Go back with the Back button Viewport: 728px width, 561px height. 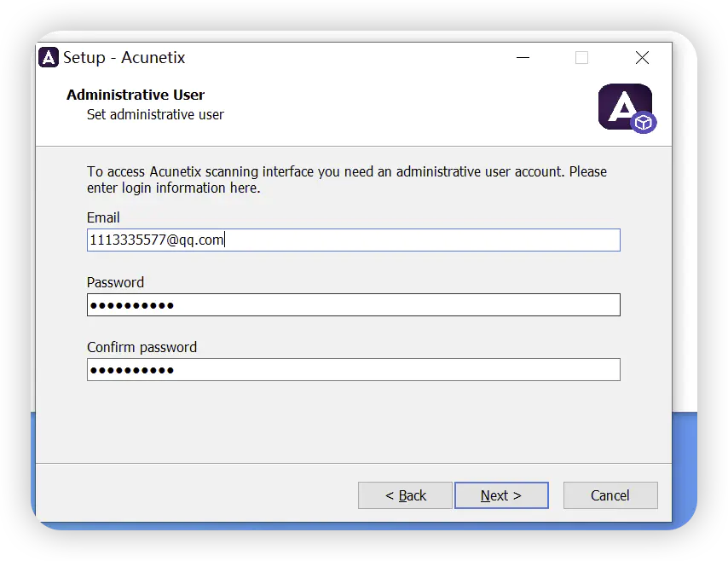point(405,495)
